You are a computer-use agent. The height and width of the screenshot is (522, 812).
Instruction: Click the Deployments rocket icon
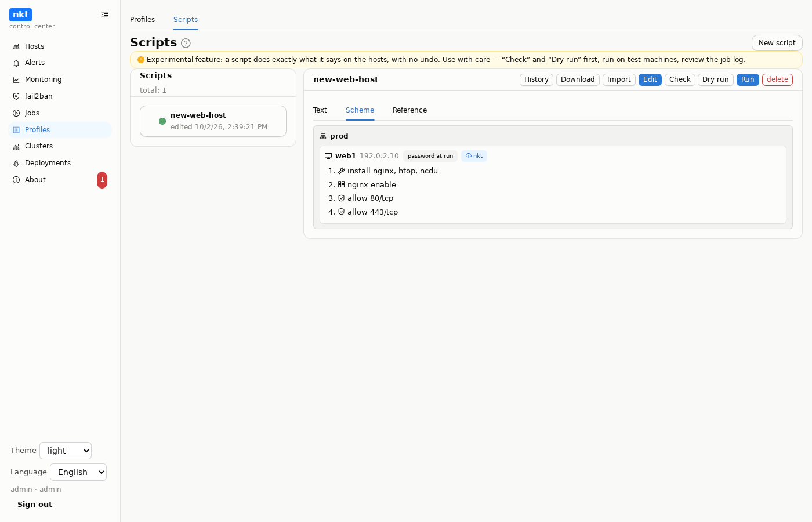[x=16, y=163]
